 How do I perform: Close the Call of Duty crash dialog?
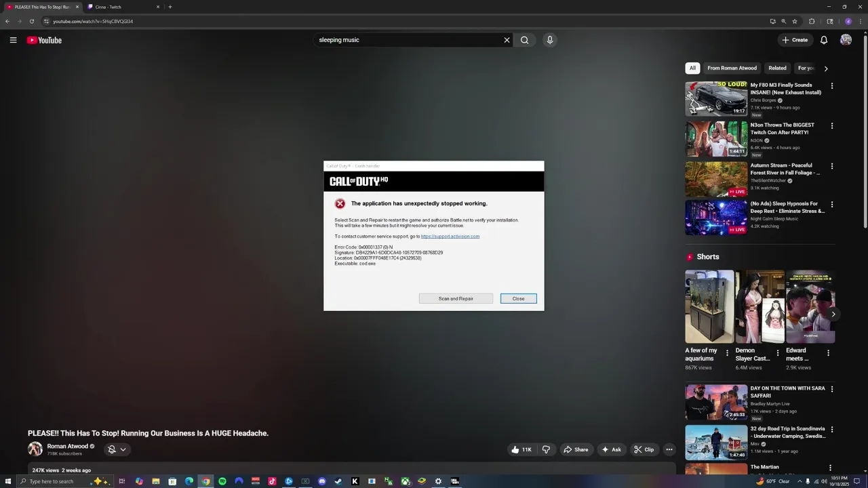(518, 299)
